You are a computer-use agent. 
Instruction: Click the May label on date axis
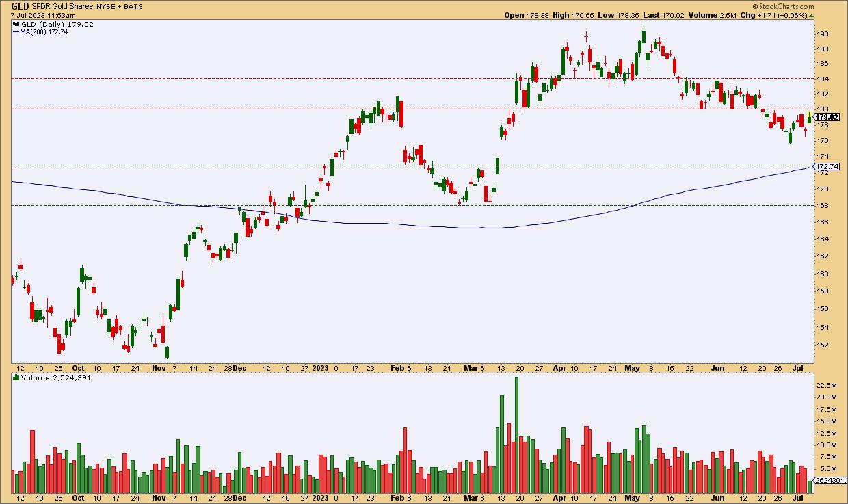(x=632, y=367)
